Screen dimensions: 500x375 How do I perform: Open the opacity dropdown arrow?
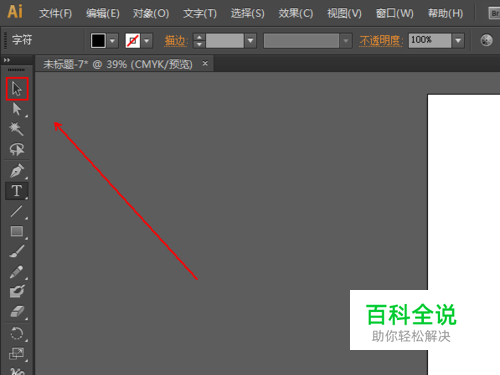tap(458, 40)
